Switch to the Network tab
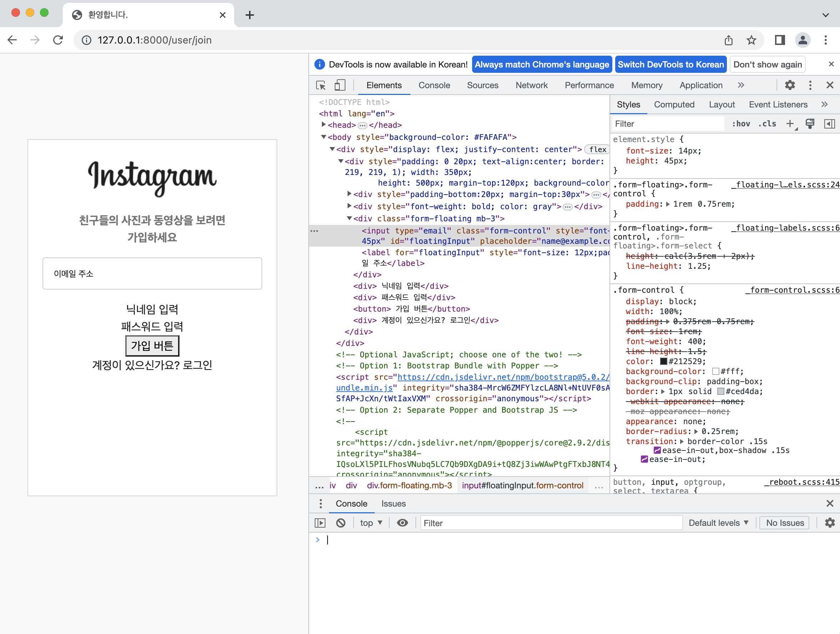Viewport: 840px width, 634px height. click(531, 85)
